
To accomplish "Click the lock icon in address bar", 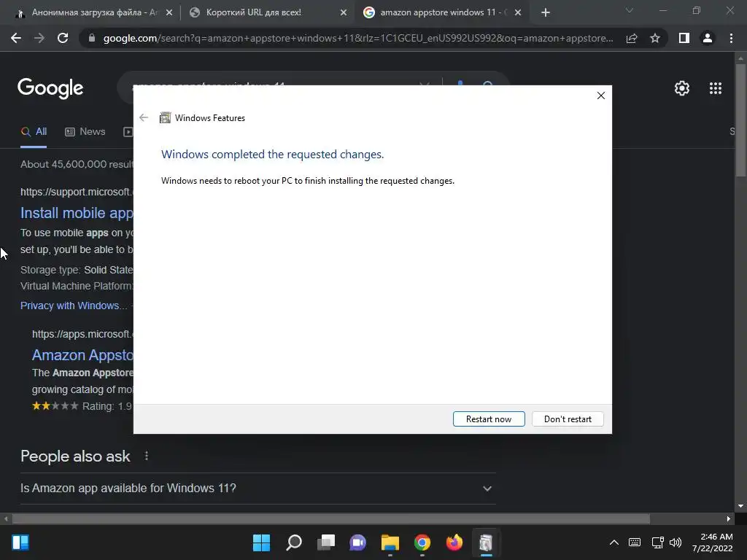I will (x=92, y=38).
